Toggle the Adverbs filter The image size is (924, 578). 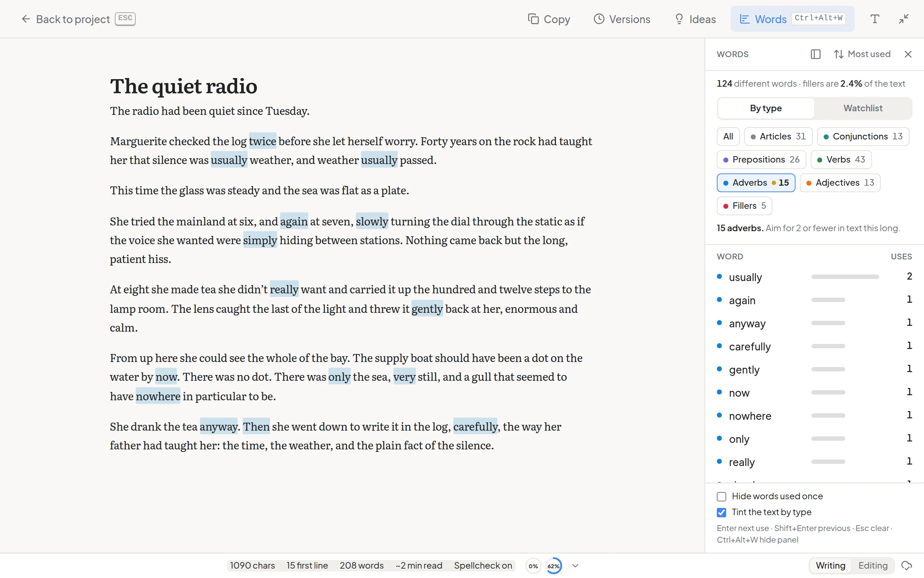pyautogui.click(x=756, y=183)
